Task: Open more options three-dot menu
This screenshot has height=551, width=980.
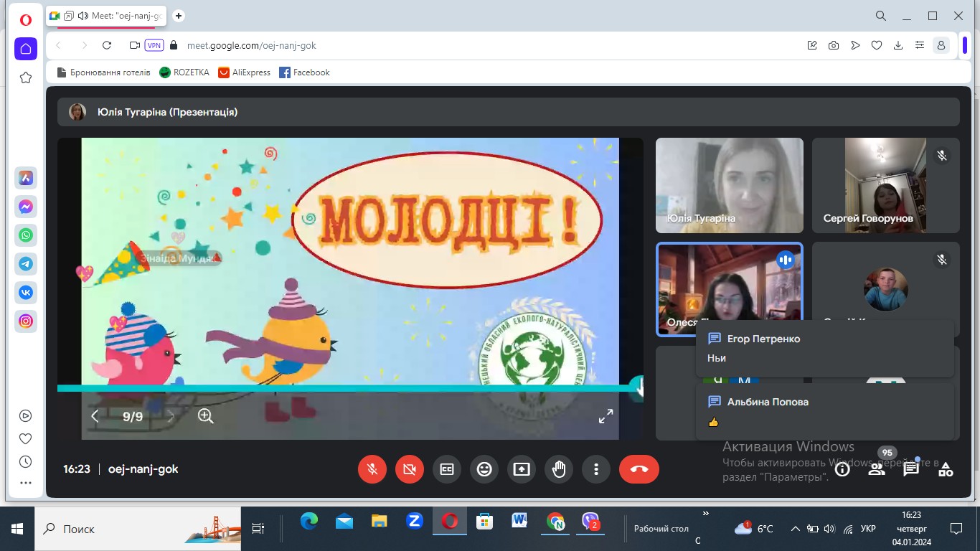Action: (x=596, y=469)
